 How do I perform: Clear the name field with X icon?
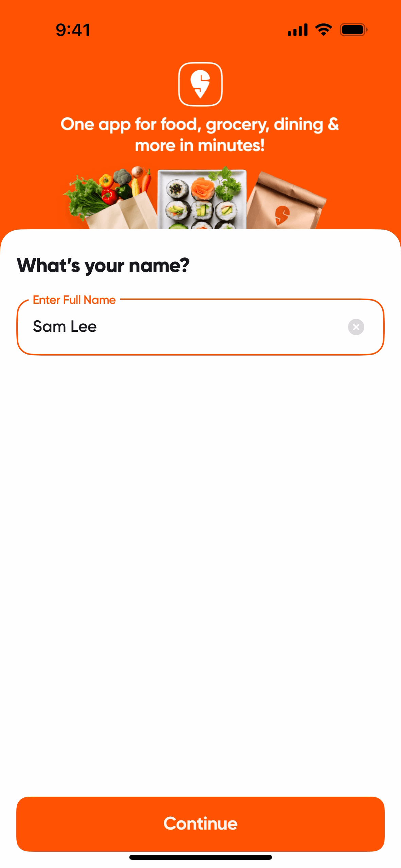tap(356, 327)
